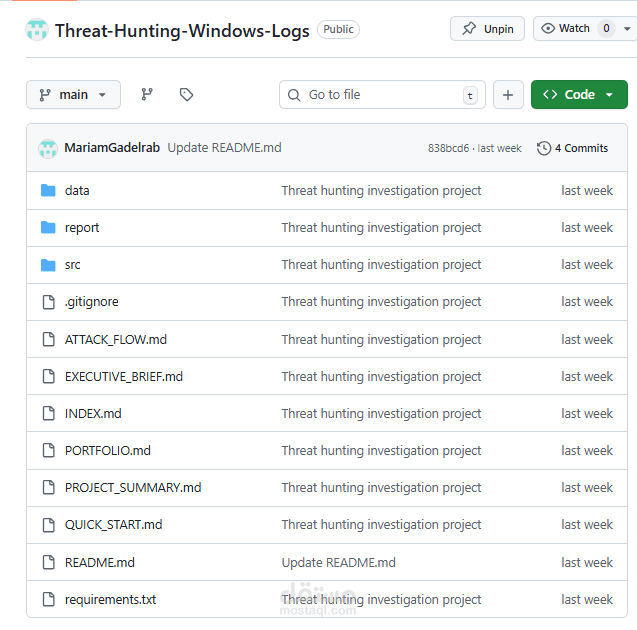Image resolution: width=637 pixels, height=630 pixels.
Task: Click the INDEX.md file icon
Action: coord(49,414)
